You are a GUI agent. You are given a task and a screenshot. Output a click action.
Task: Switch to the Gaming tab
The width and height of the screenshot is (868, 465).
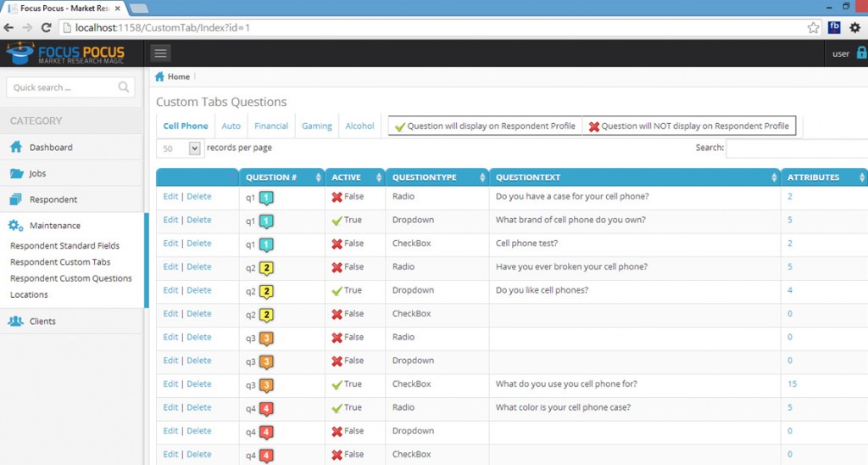pos(316,126)
